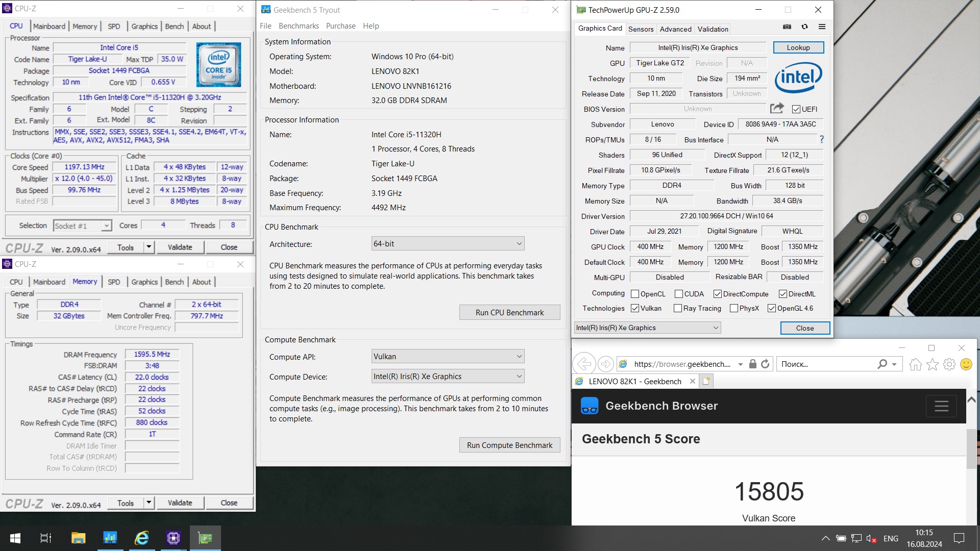Click the BIOS version share/export icon

click(777, 108)
